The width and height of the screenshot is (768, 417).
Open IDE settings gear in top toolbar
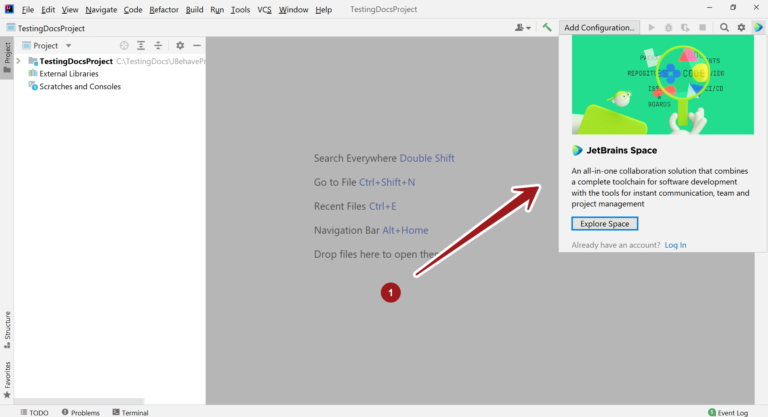point(741,28)
